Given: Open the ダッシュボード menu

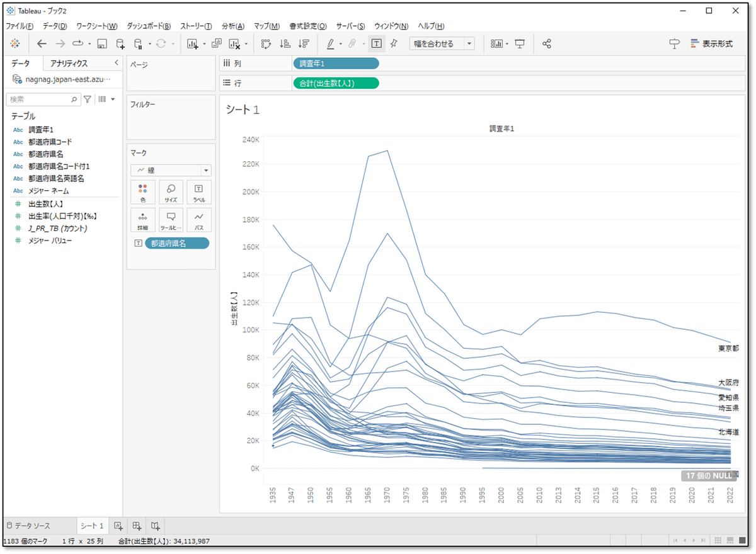Looking at the screenshot, I should [149, 26].
